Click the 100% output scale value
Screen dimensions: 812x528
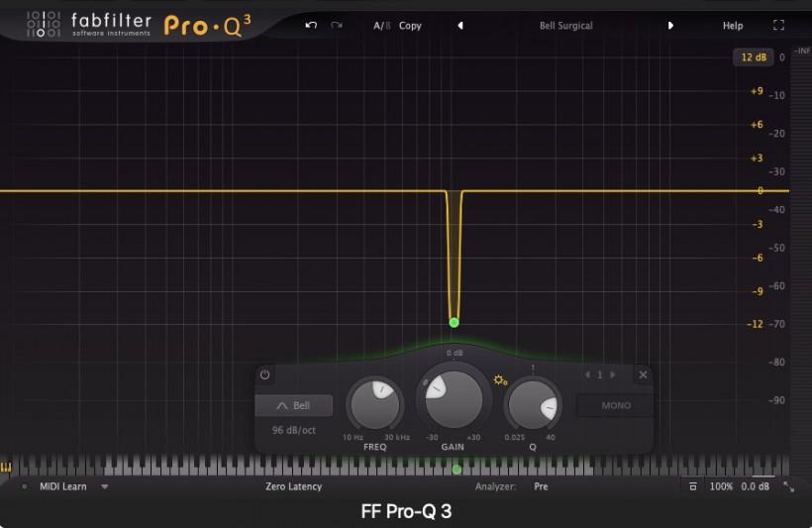721,486
